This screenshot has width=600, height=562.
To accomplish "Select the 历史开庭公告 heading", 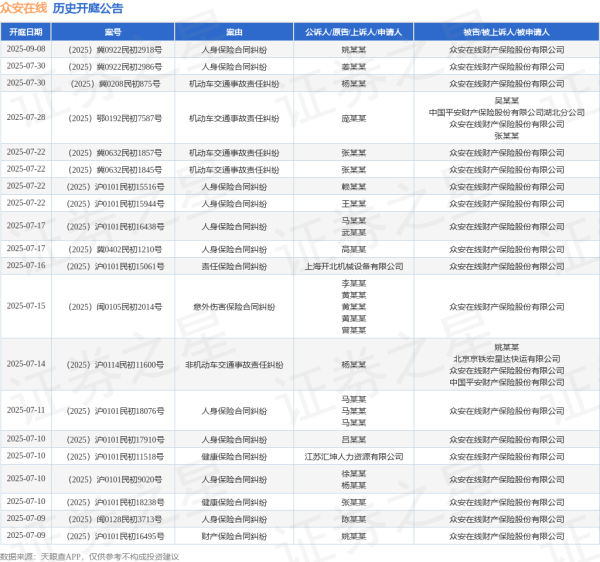I will [88, 9].
